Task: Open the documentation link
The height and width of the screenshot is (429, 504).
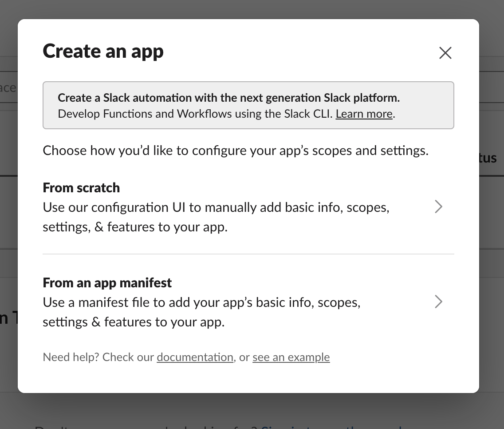Action: click(x=195, y=357)
